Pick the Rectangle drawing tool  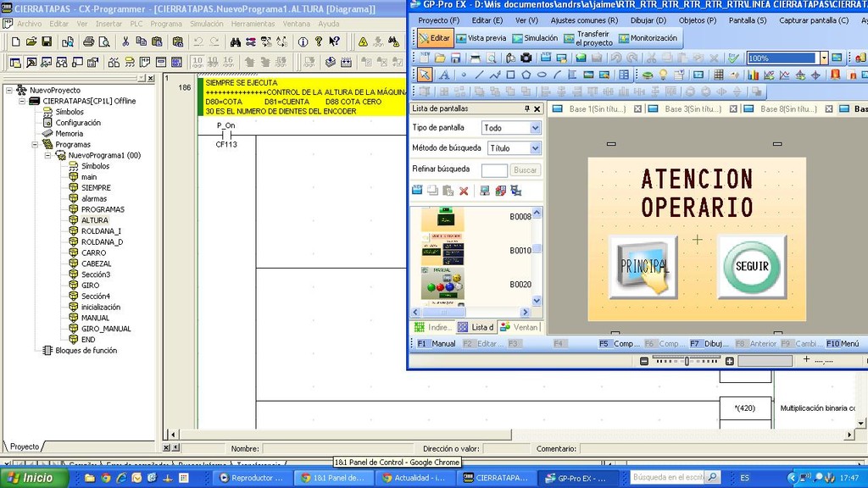point(511,75)
